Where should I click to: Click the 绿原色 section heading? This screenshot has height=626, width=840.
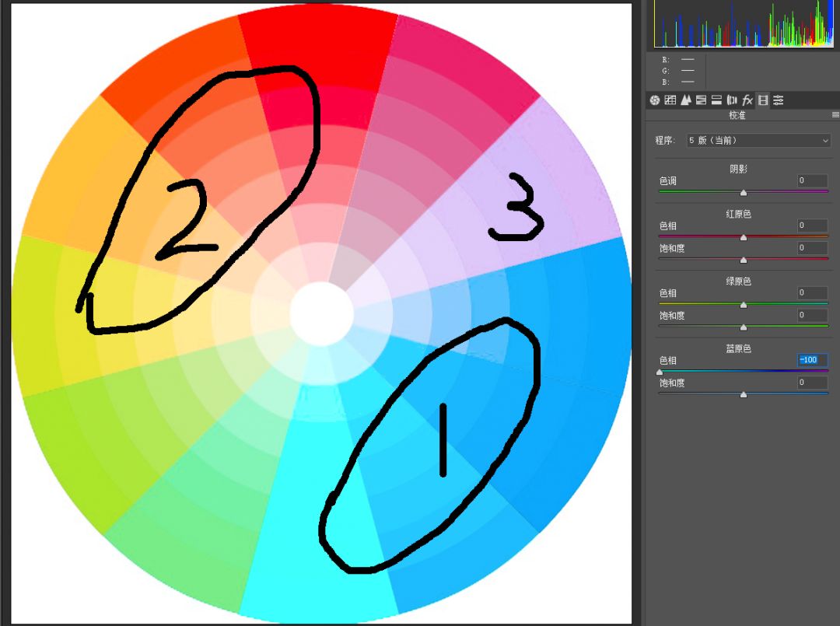[x=738, y=282]
